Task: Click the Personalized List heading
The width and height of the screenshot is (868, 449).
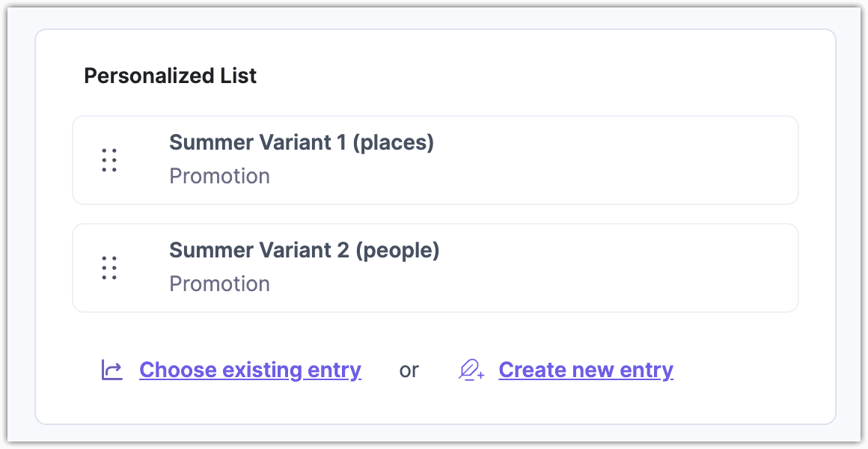Action: point(170,76)
